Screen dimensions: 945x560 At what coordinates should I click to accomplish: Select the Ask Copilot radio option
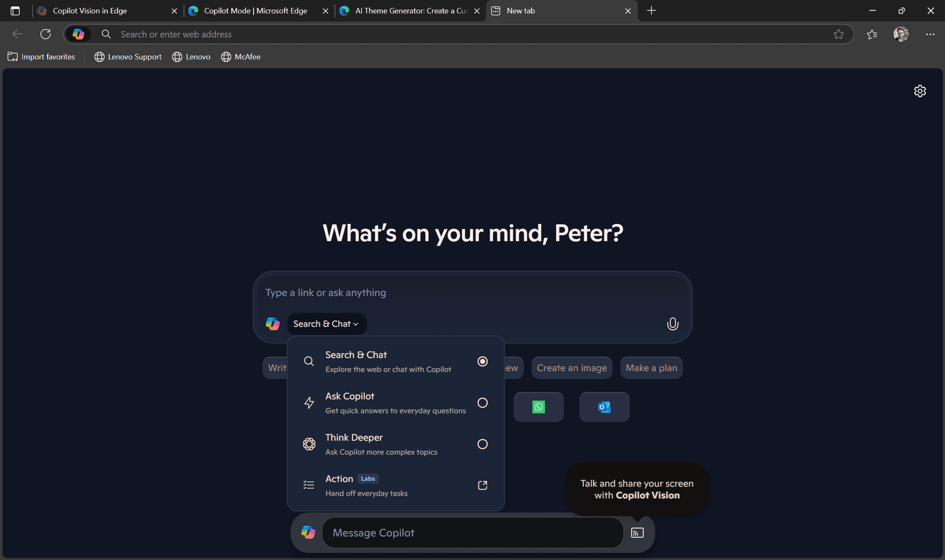[482, 403]
